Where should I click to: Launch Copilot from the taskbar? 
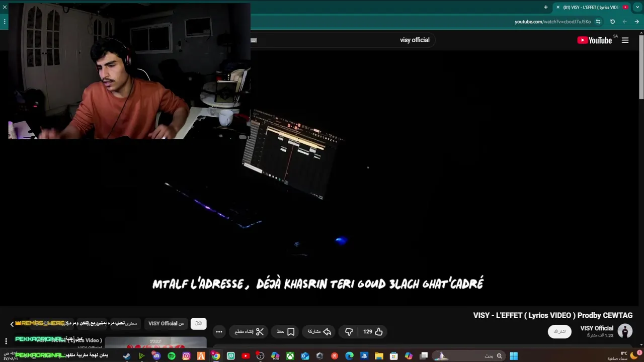click(409, 356)
